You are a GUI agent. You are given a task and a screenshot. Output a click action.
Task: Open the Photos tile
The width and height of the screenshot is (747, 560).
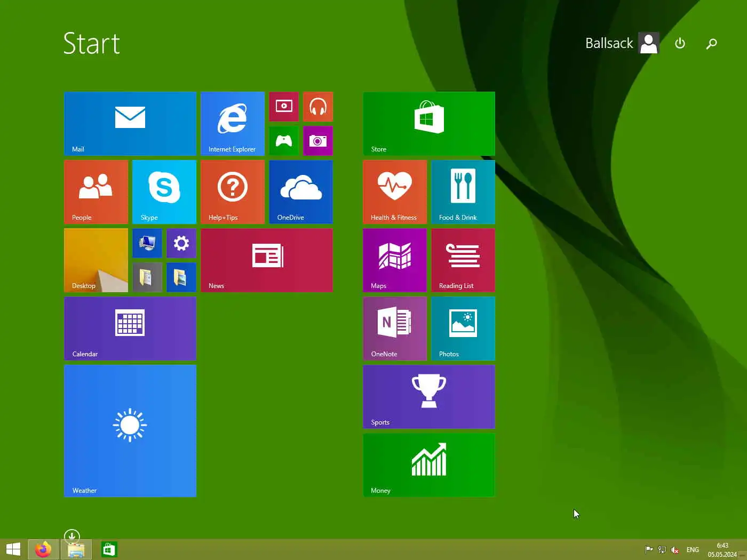coord(463,329)
